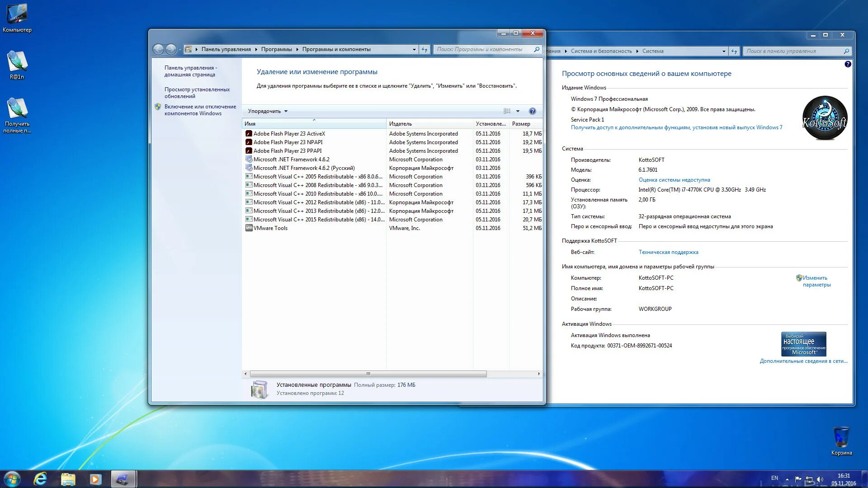Image resolution: width=868 pixels, height=488 pixels.
Task: Sort by the Размер column header
Action: 526,123
